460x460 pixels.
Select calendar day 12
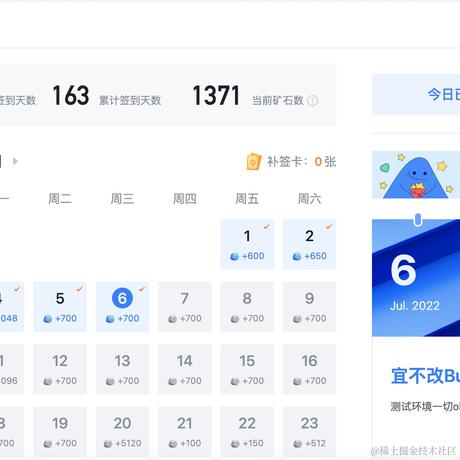point(60,369)
